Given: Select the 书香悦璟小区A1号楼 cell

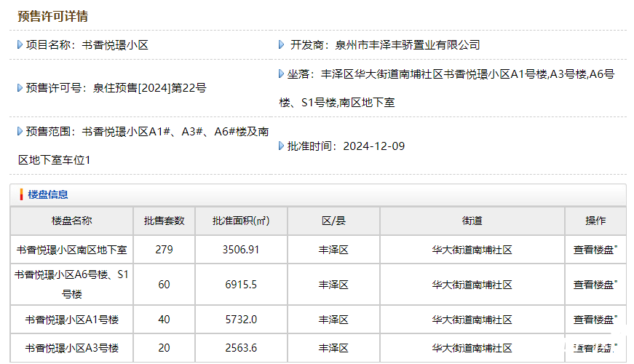Looking at the screenshot, I should [x=71, y=320].
